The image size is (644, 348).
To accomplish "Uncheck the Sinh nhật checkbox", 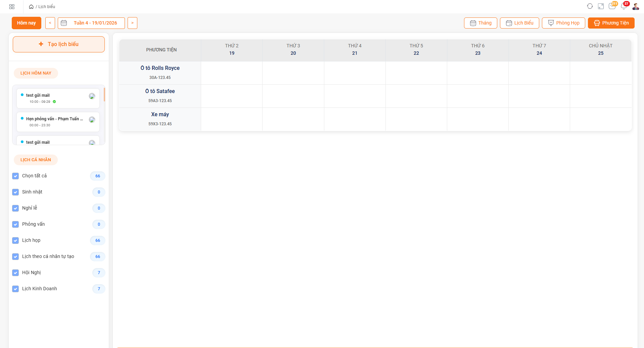I will 15,192.
